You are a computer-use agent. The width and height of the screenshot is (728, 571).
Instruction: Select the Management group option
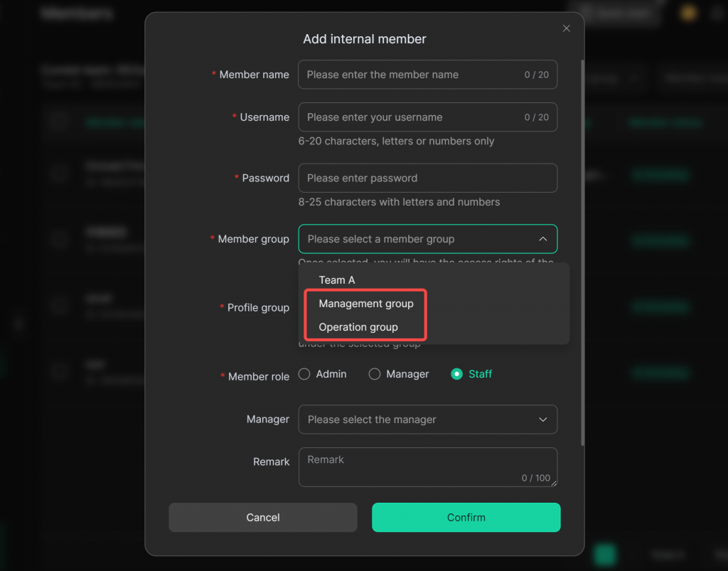[366, 304]
